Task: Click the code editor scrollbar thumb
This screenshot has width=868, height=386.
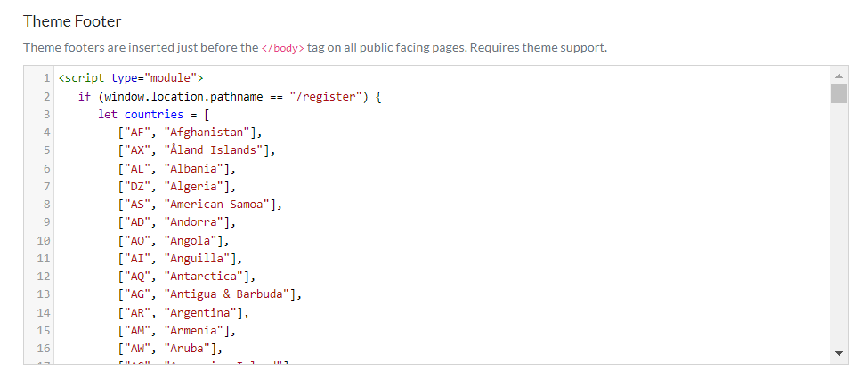Action: pyautogui.click(x=838, y=94)
